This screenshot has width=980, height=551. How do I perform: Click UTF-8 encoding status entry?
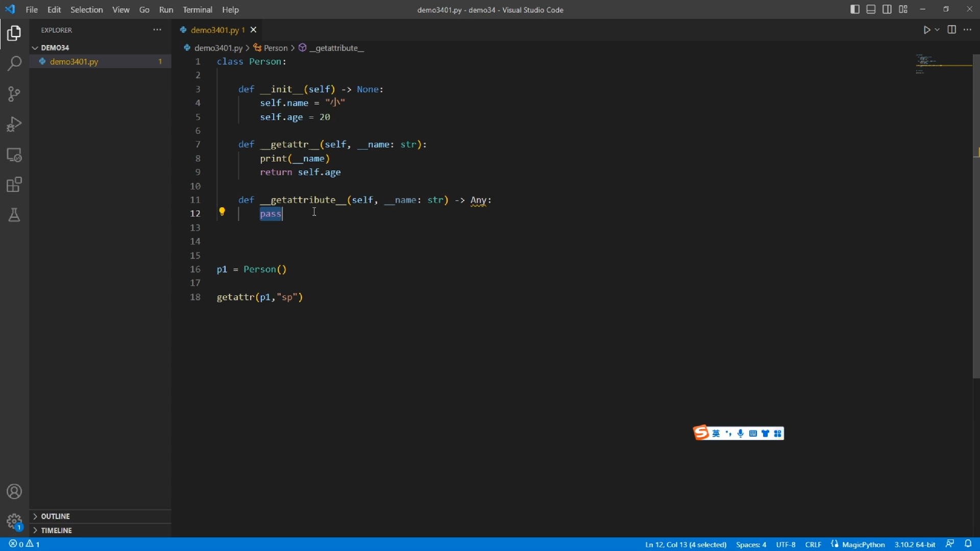pyautogui.click(x=786, y=544)
